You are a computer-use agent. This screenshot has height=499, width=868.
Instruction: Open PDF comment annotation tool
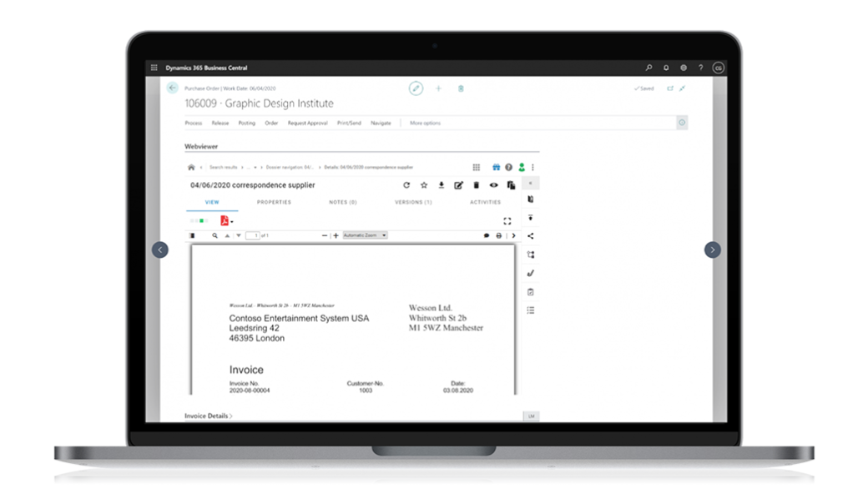pyautogui.click(x=487, y=235)
